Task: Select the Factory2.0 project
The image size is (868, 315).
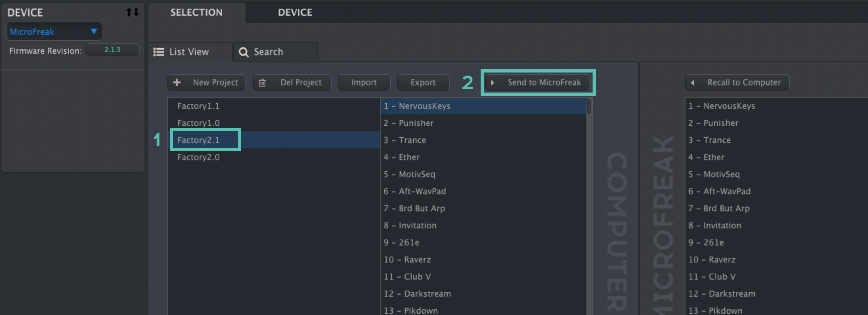Action: (199, 157)
